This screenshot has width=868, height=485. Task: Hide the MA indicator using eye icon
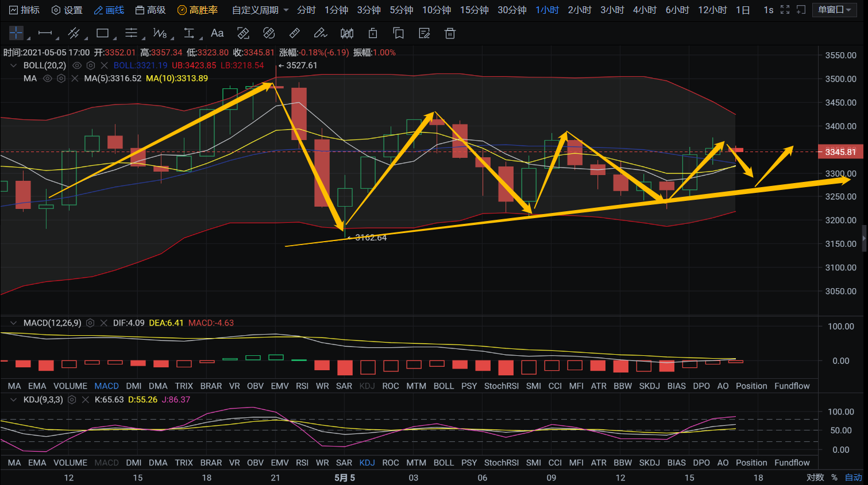[x=48, y=79]
